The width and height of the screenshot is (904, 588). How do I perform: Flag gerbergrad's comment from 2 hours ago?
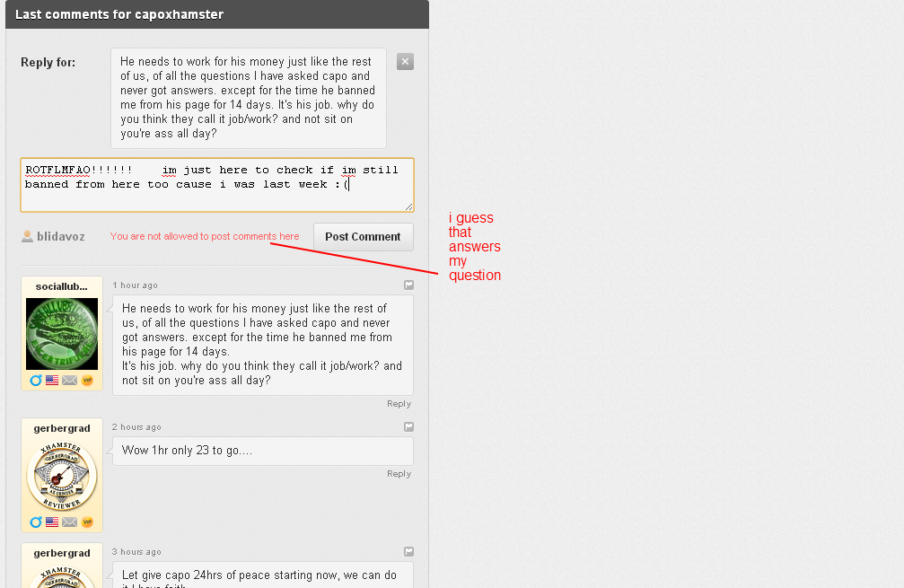tap(408, 426)
